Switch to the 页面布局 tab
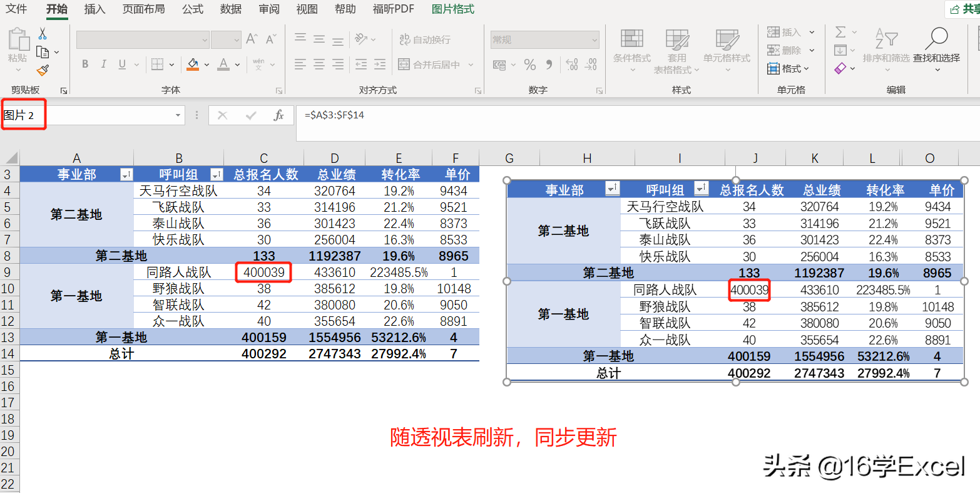The height and width of the screenshot is (493, 980). point(144,9)
